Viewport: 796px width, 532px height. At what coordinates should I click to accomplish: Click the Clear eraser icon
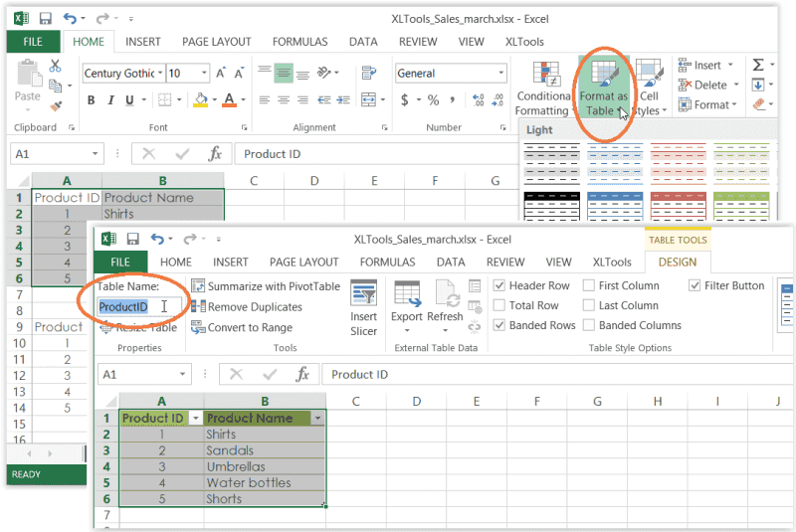click(758, 104)
